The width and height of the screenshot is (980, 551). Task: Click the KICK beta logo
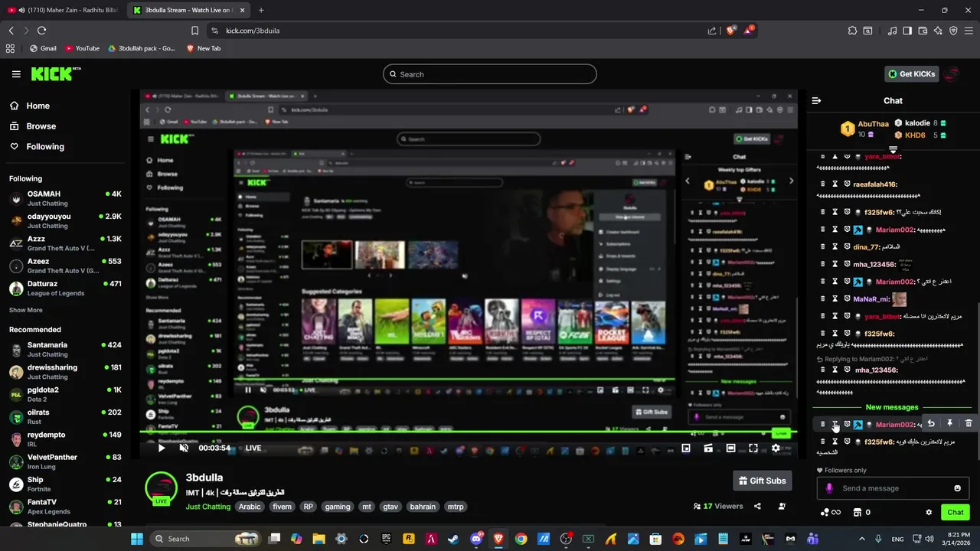click(55, 73)
